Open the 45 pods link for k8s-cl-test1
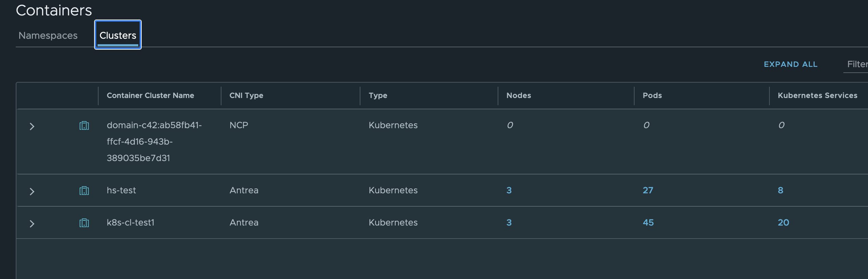Screen dimensions: 868x279 click(x=648, y=222)
